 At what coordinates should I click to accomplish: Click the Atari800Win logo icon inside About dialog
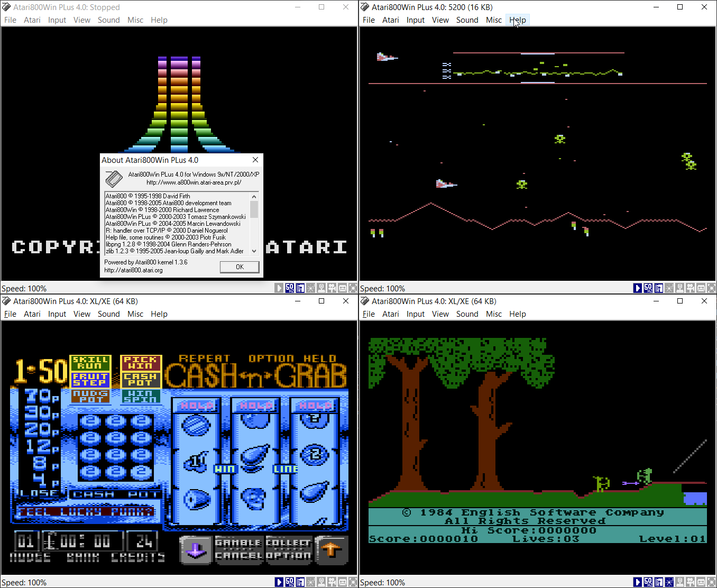point(114,179)
